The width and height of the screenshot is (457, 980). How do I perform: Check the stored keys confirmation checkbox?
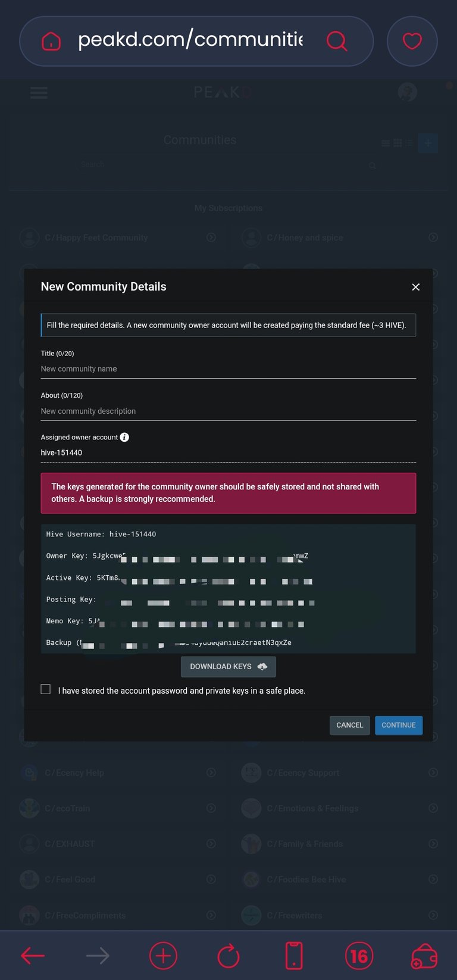click(46, 689)
